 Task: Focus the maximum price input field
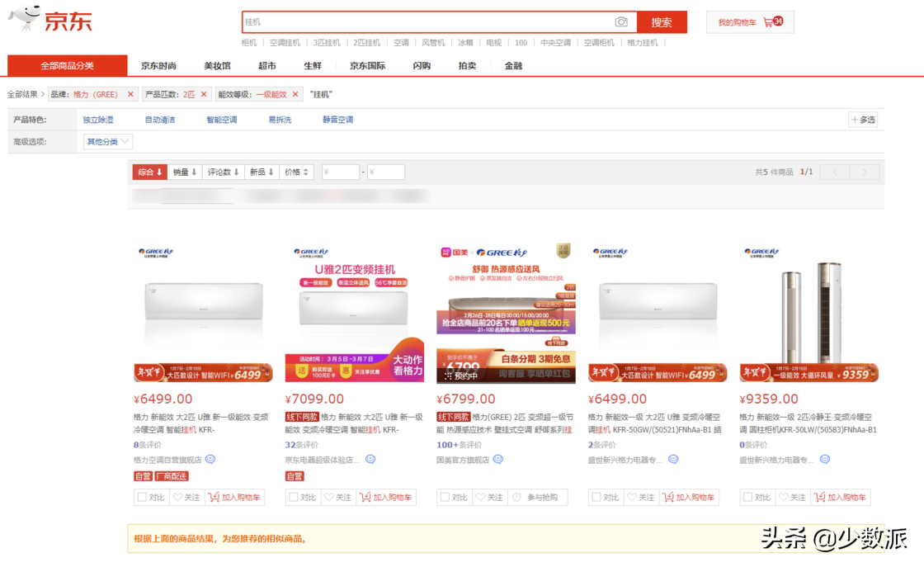tap(386, 172)
